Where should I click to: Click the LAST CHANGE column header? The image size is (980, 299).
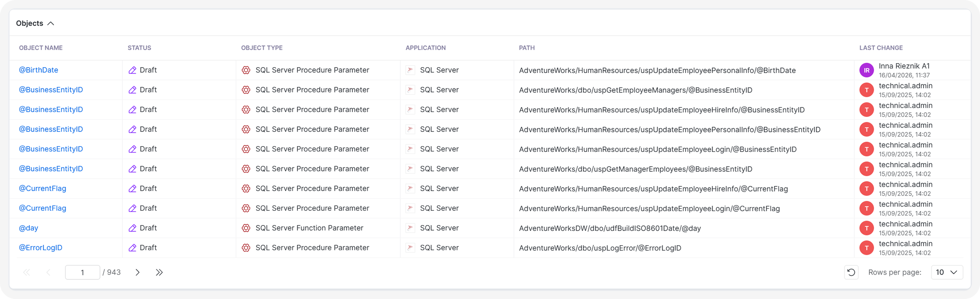click(x=881, y=48)
